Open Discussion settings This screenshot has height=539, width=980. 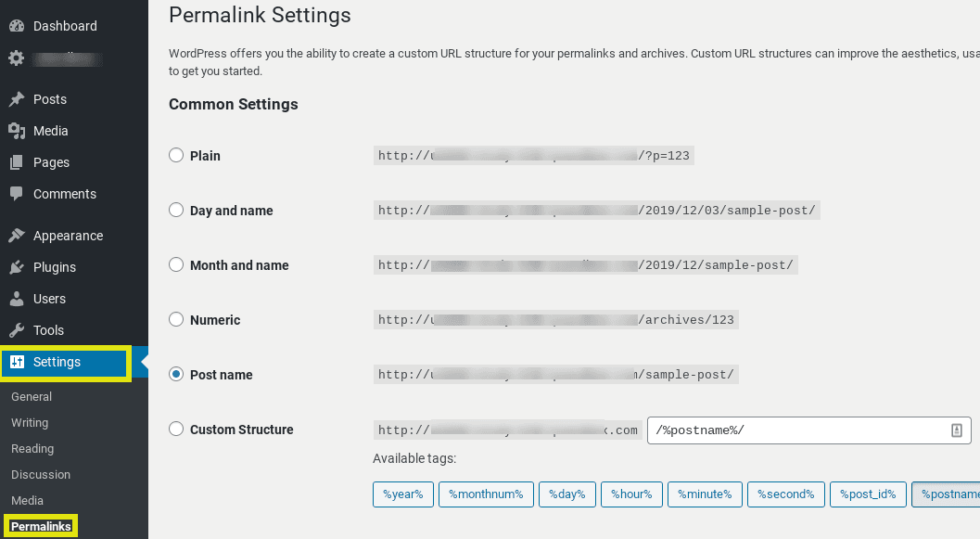(41, 475)
